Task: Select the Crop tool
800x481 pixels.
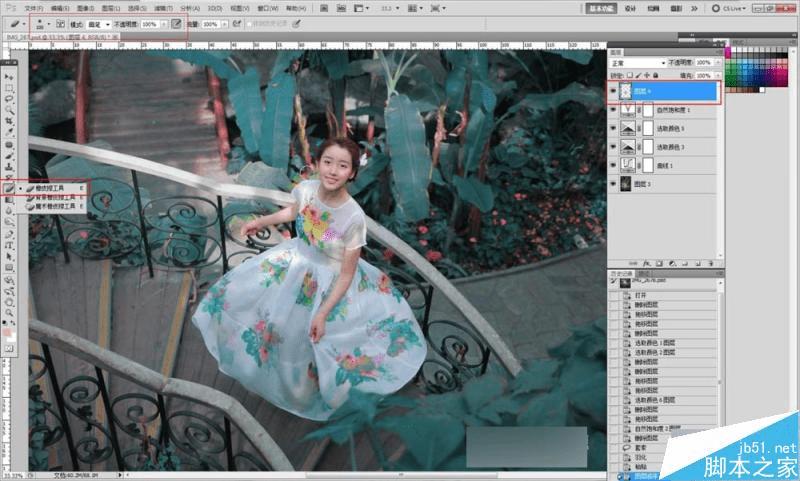Action: point(8,121)
